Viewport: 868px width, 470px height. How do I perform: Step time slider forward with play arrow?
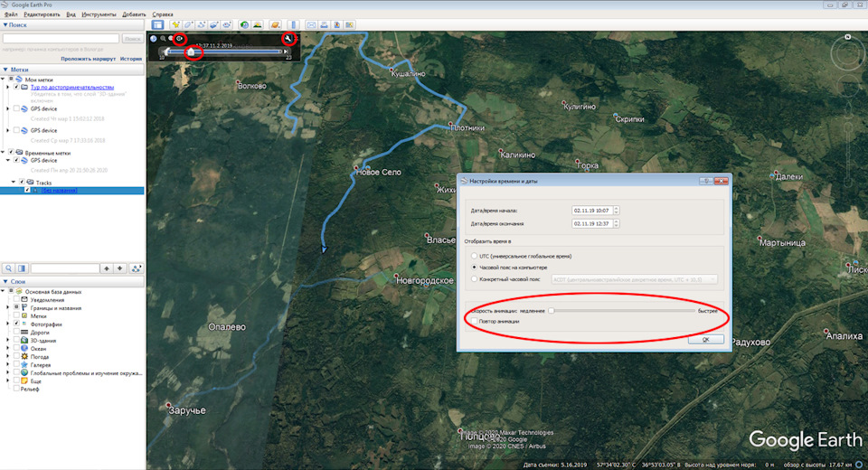pos(286,52)
